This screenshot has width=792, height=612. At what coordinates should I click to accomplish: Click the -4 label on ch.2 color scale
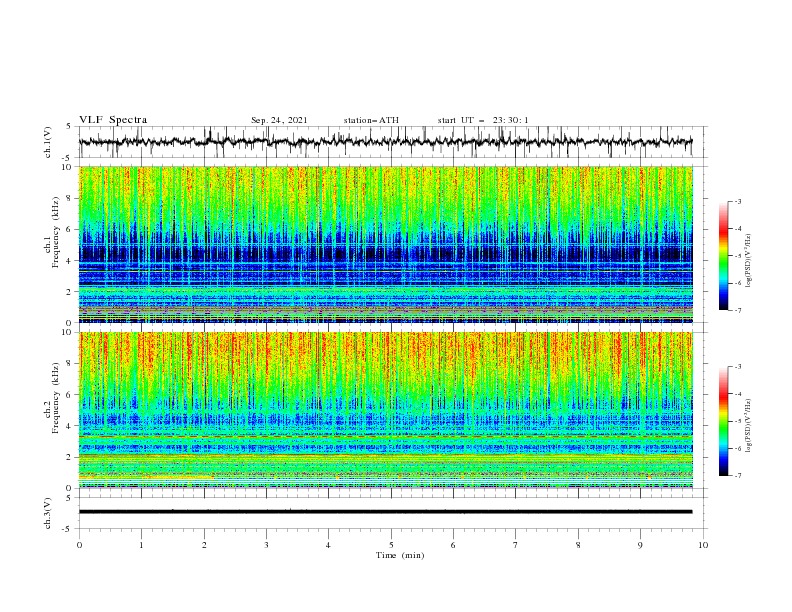[x=737, y=394]
